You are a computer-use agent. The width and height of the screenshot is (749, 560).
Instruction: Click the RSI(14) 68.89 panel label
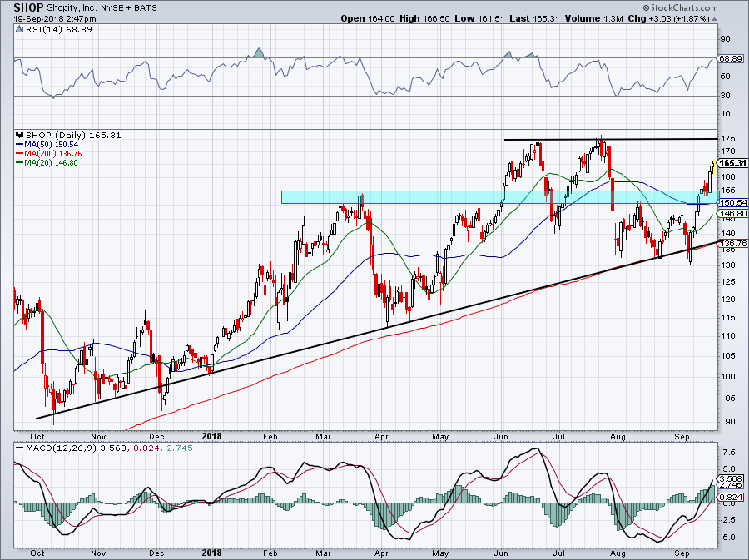tap(59, 30)
